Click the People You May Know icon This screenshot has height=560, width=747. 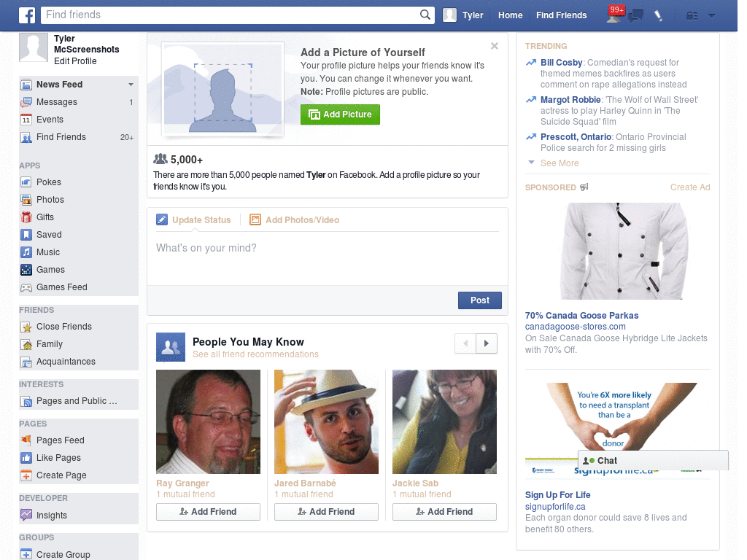171,347
